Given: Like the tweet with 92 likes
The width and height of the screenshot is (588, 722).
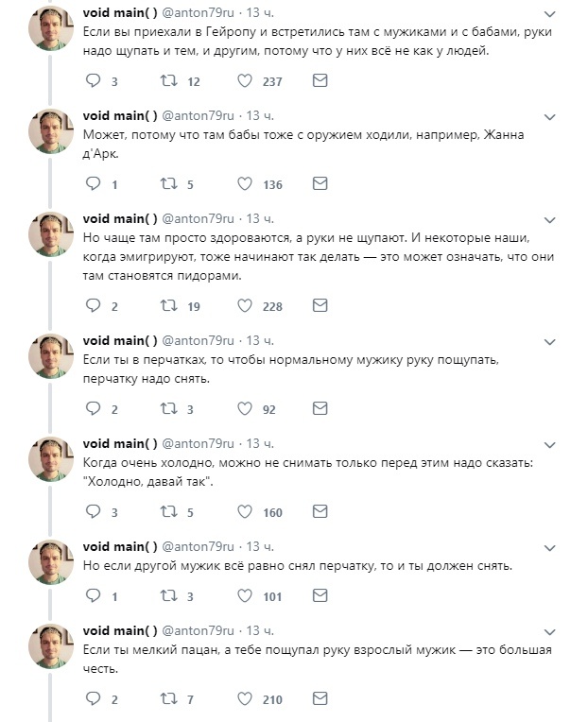Looking at the screenshot, I should click(245, 408).
